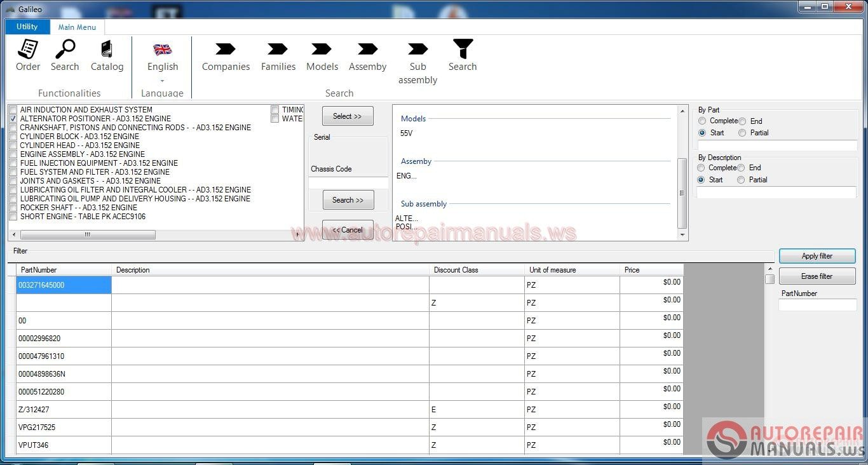The height and width of the screenshot is (465, 868).
Task: Check AIR INDUCTION AND EXHAUST SYSTEM
Action: (13, 110)
